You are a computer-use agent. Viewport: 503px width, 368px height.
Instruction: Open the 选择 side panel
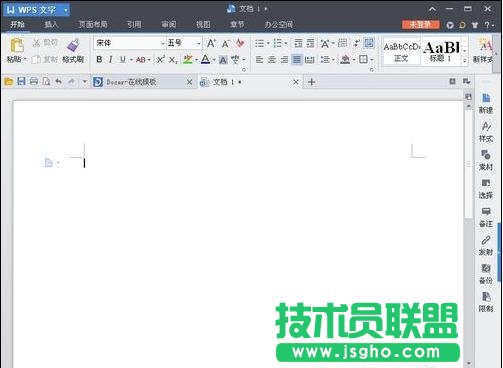[486, 189]
